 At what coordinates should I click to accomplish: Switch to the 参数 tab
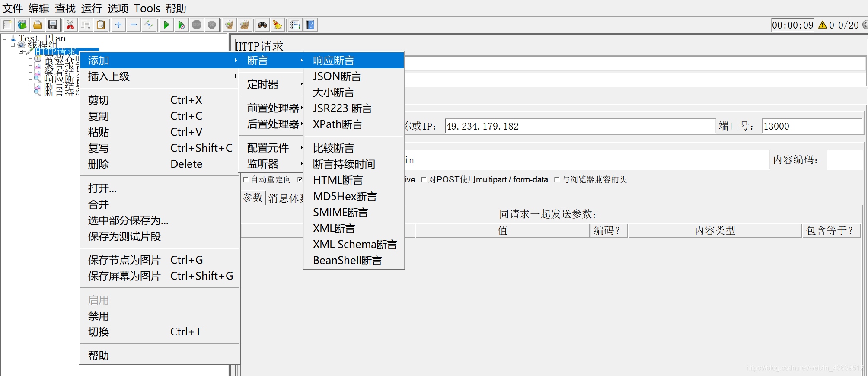pyautogui.click(x=253, y=198)
